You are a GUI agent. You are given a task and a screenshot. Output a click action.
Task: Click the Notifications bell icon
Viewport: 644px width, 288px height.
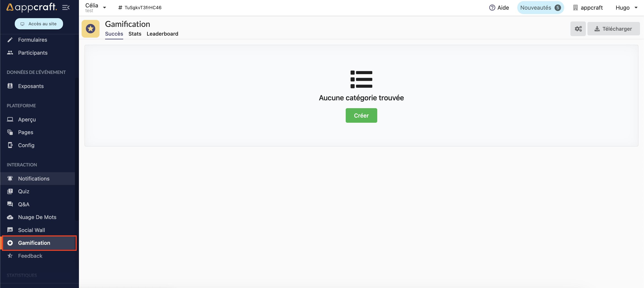click(x=10, y=178)
